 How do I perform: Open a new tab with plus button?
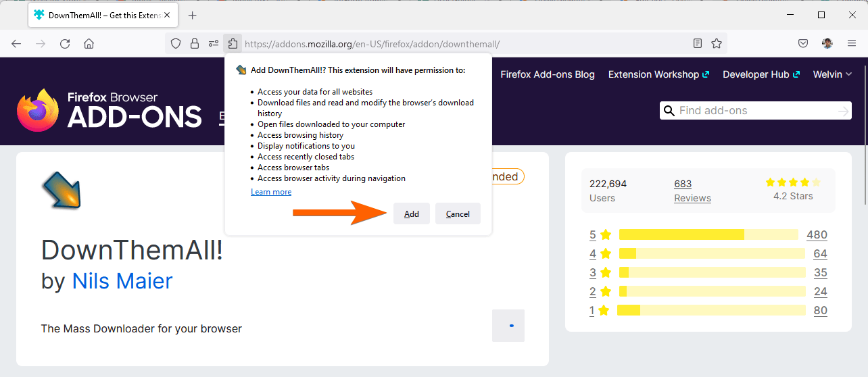pyautogui.click(x=193, y=15)
